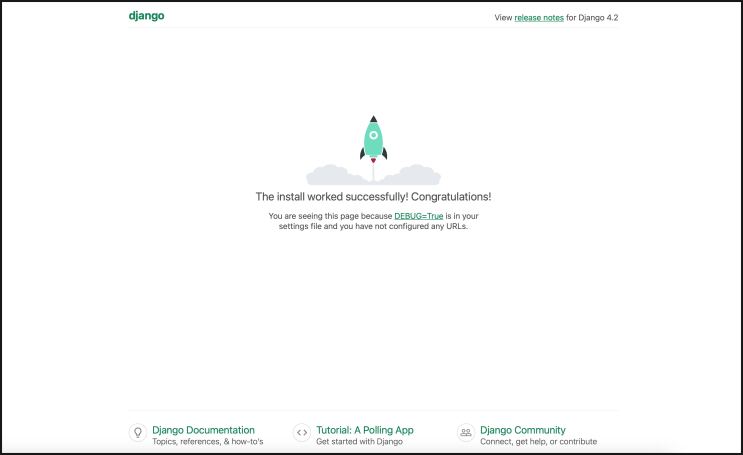Click the lightbulb icon beside Django Documentation
This screenshot has height=455, width=743.
pos(138,432)
